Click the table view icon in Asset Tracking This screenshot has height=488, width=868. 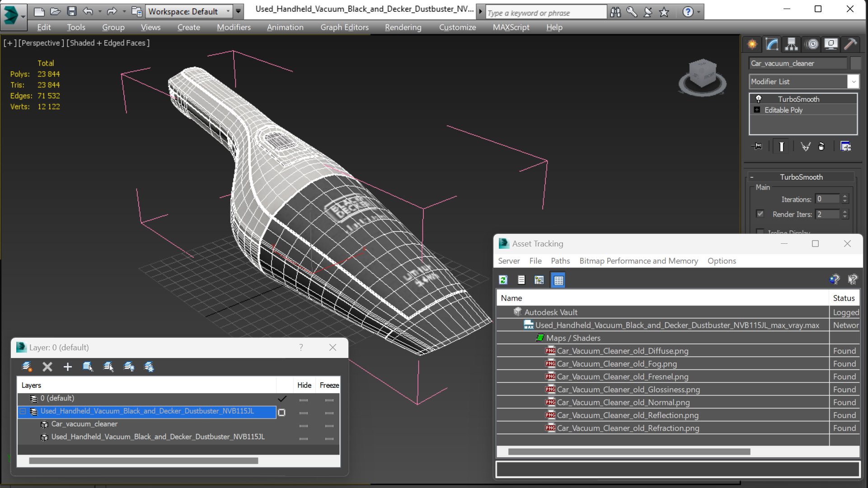558,280
